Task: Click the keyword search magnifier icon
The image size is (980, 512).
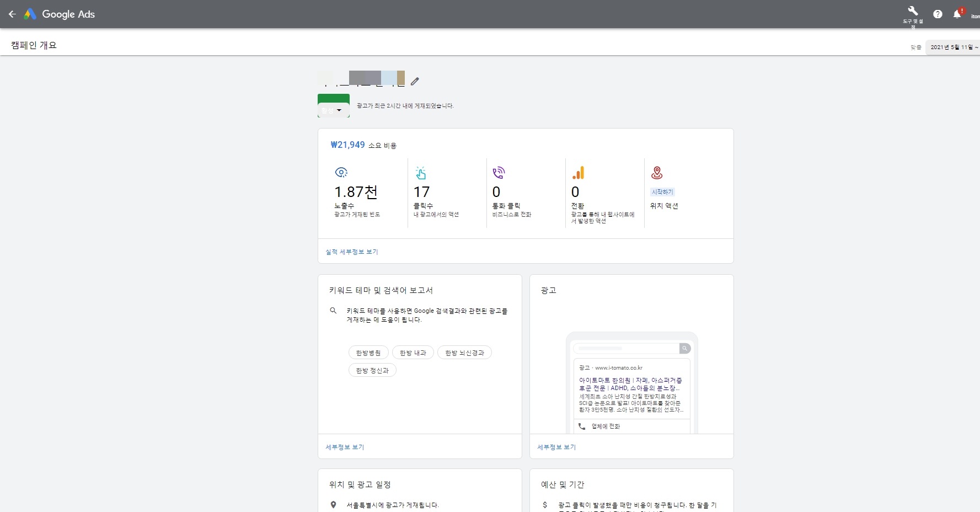Action: pos(333,311)
